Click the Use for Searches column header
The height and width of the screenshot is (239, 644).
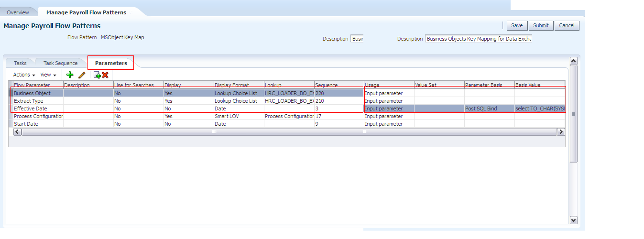coord(138,85)
